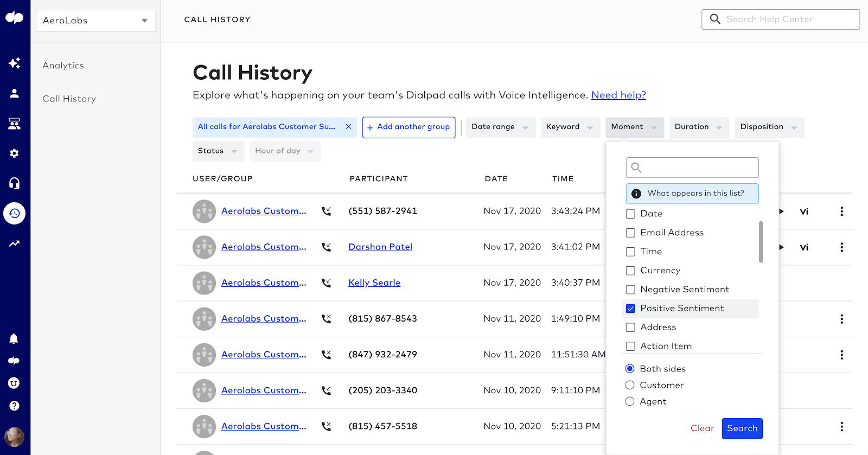Go to Call History in the side menu
Screen dimensions: 868x455
pyautogui.click(x=69, y=99)
